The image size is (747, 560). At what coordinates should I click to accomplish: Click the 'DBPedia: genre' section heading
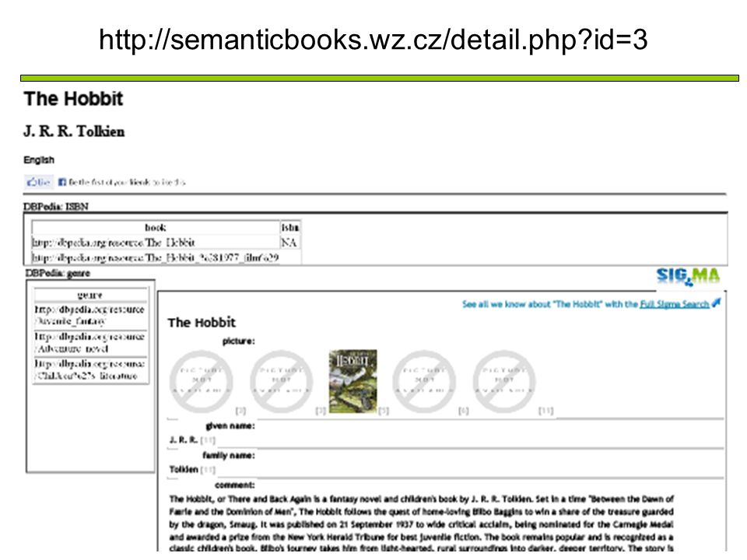(x=58, y=273)
